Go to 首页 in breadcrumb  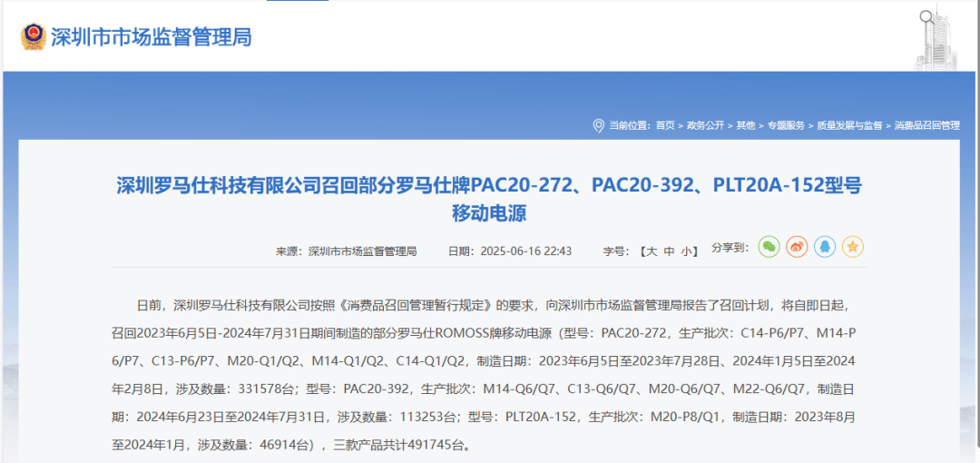click(665, 126)
